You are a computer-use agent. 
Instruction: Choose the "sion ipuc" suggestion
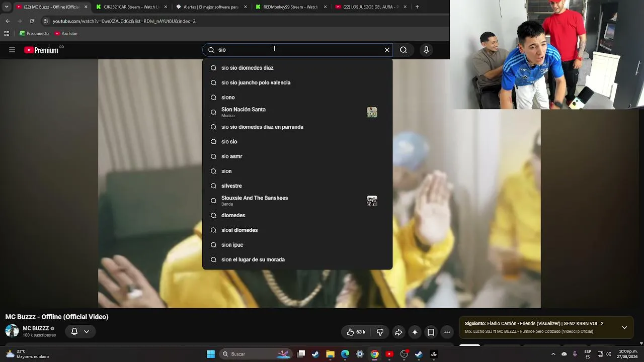(297, 245)
